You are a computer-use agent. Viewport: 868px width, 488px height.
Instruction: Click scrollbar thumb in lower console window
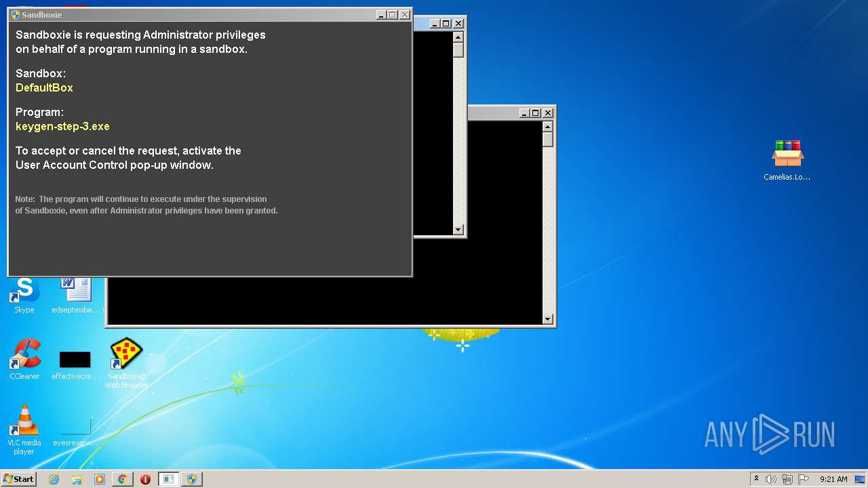pyautogui.click(x=548, y=140)
